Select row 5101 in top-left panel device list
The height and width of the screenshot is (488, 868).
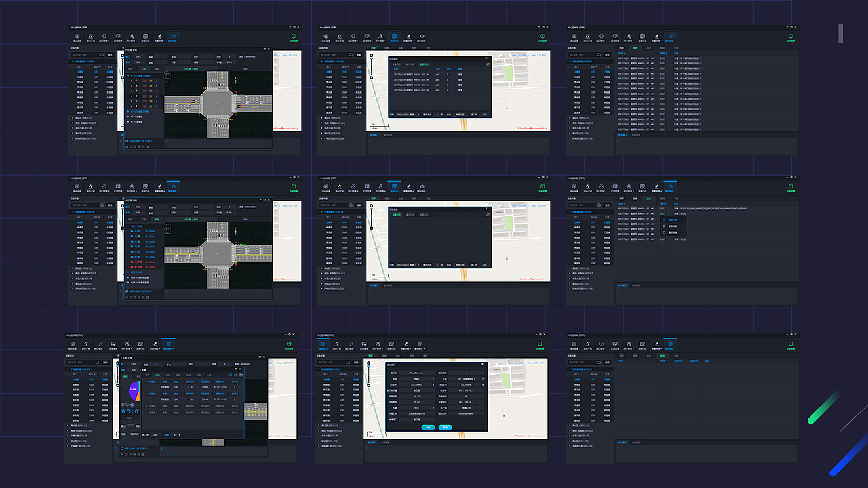(x=93, y=72)
